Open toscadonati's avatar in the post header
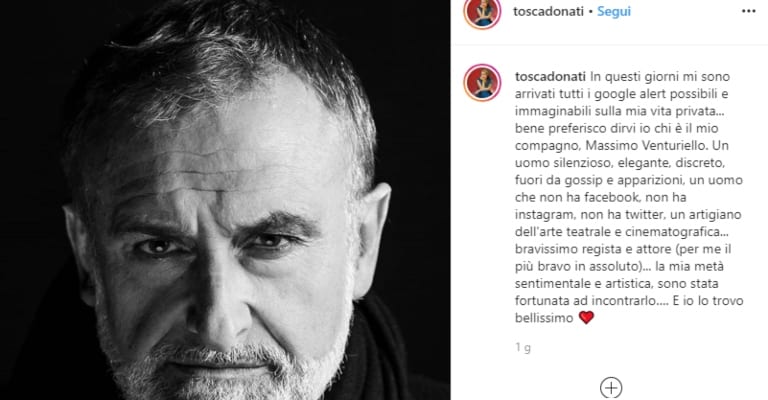768x400 pixels. (x=482, y=12)
